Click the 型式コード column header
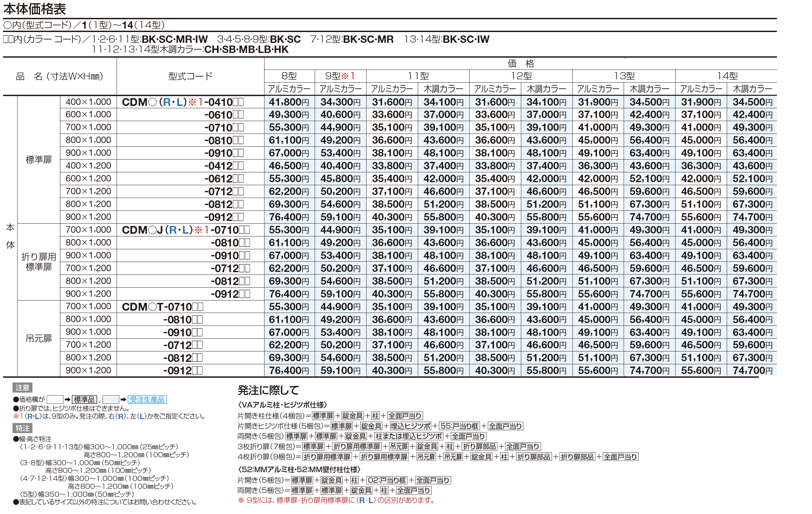 tap(190, 76)
